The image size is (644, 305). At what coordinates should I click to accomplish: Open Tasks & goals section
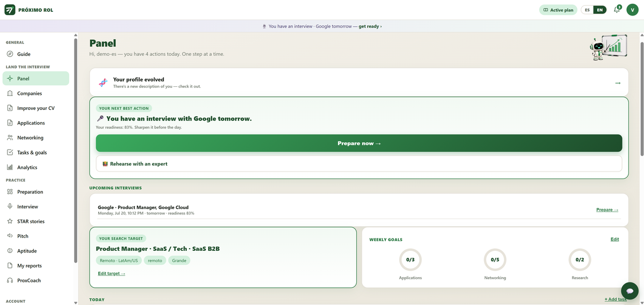coord(36,152)
